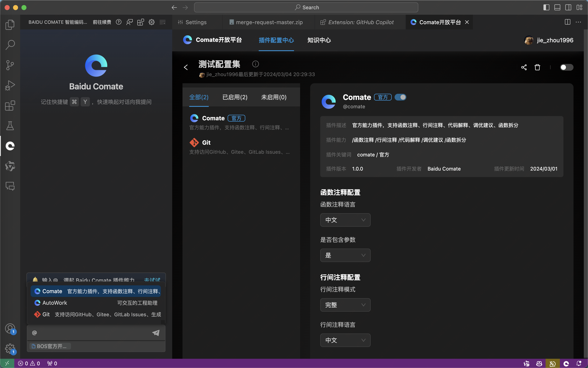Toggle primary side bar layout icon
The height and width of the screenshot is (368, 588).
click(546, 8)
